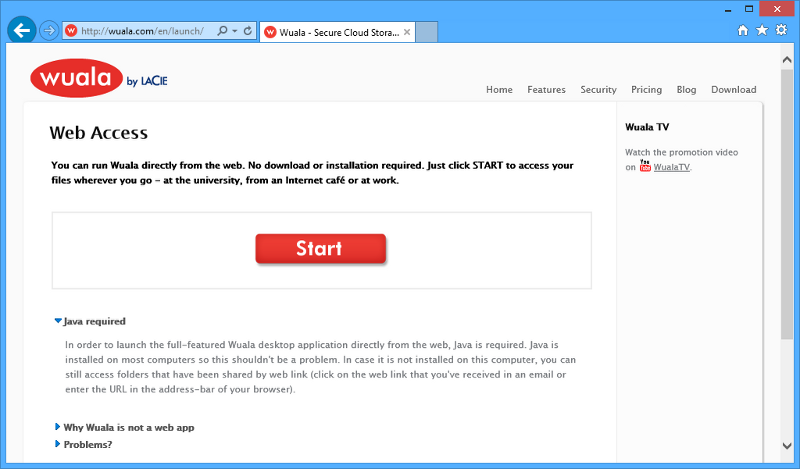The width and height of the screenshot is (800, 469).
Task: Click the YouTube icon beside WualaTV
Action: [x=645, y=166]
